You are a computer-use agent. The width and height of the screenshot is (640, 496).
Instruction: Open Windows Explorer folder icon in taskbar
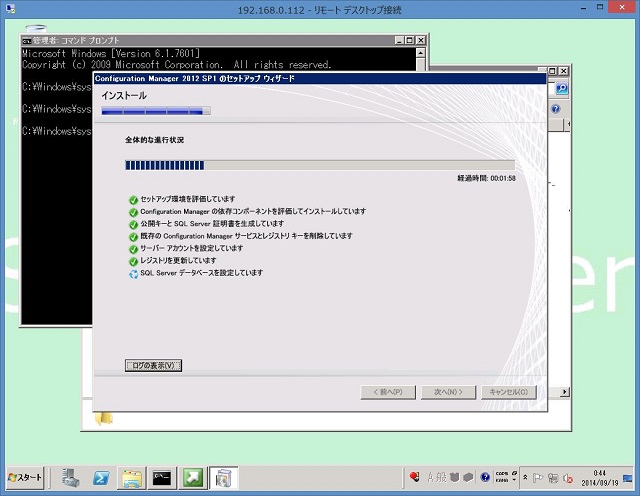tap(131, 478)
